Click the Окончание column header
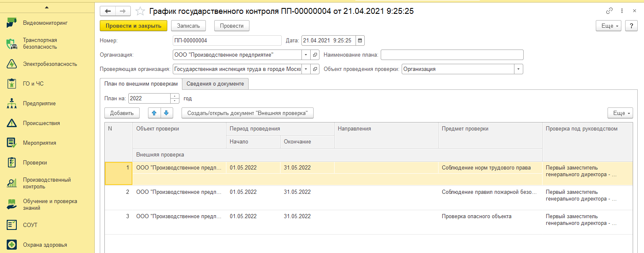Image resolution: width=644 pixels, height=253 pixels. pyautogui.click(x=307, y=142)
